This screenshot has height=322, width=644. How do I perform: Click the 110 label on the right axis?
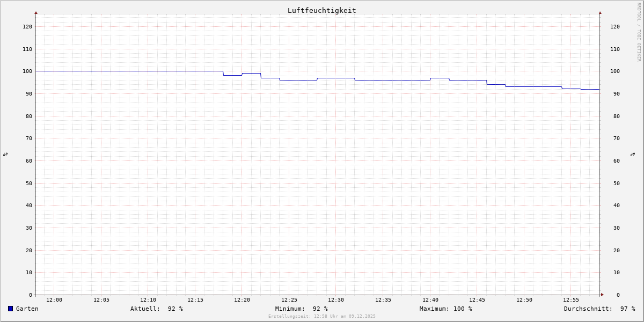click(x=614, y=49)
